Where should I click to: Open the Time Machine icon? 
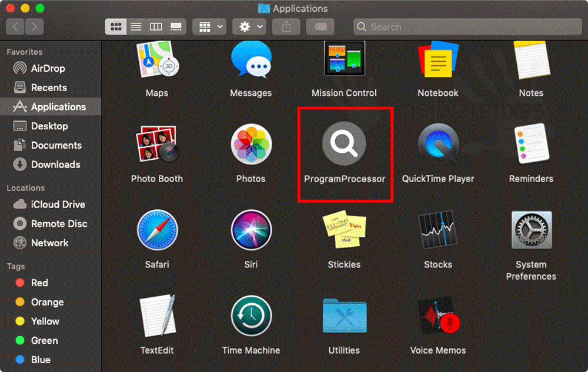tap(251, 316)
